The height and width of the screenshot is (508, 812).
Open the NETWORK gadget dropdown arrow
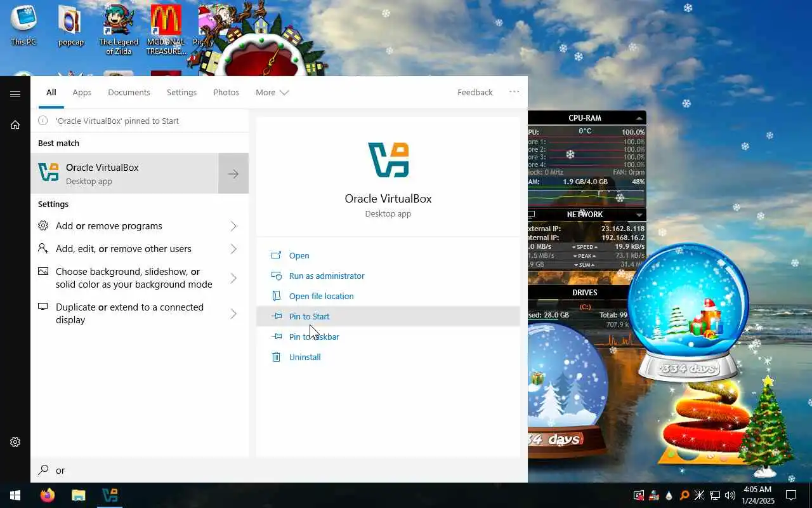639,215
